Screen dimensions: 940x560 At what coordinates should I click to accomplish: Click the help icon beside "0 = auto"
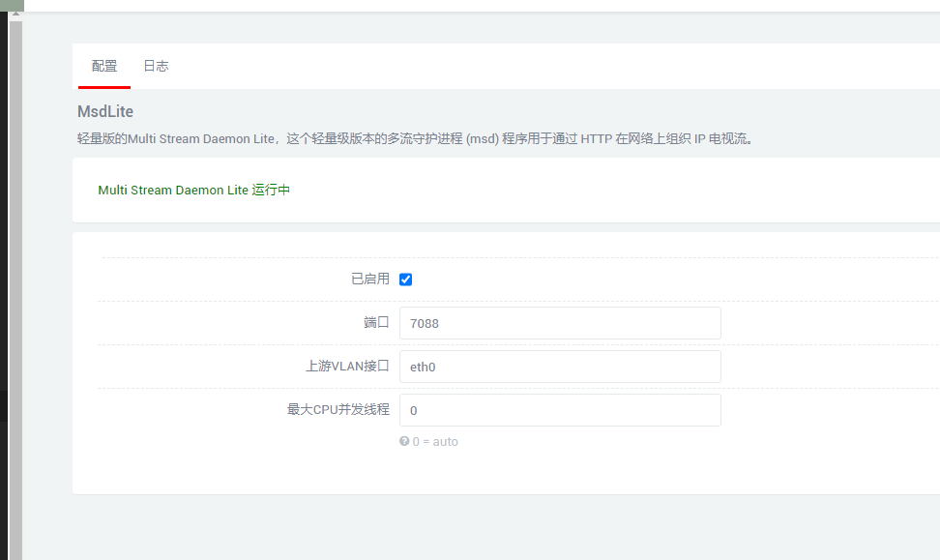[403, 441]
